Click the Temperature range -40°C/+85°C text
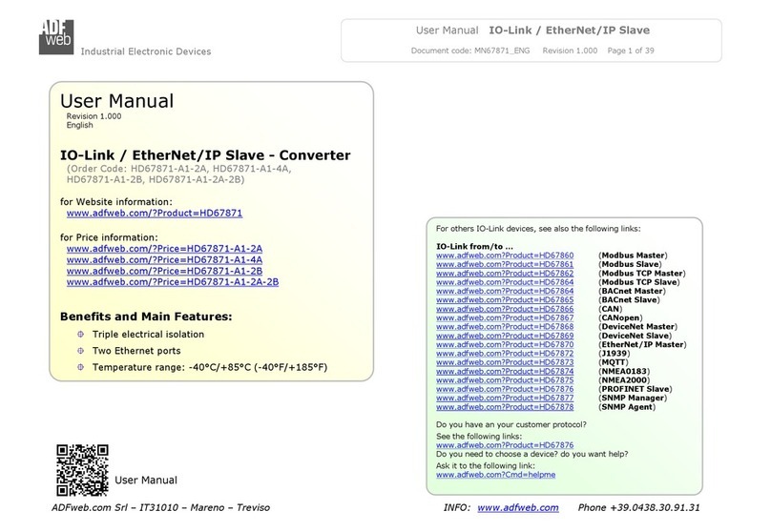771x532 pixels. (210, 367)
